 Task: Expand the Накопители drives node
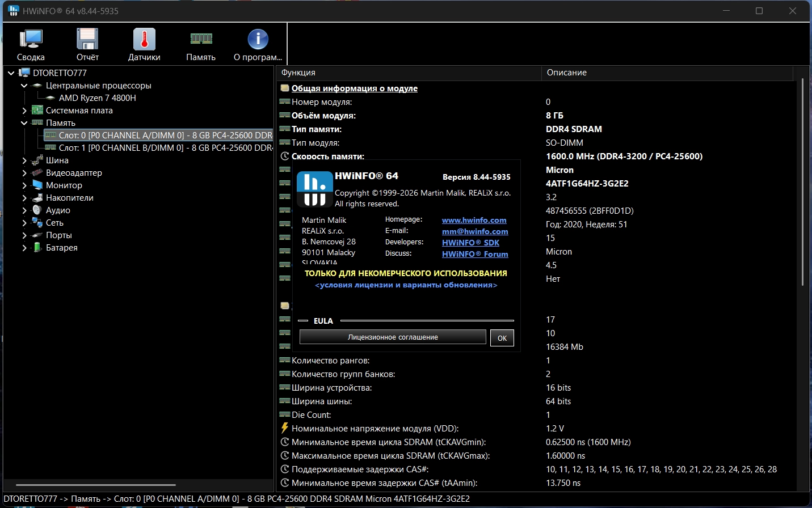[x=24, y=198]
